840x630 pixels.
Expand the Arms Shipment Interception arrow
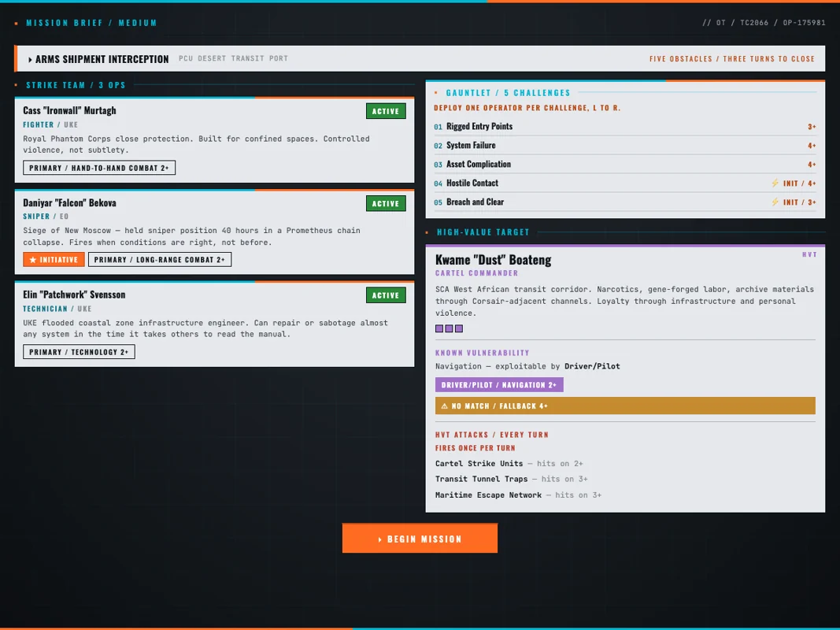point(30,60)
